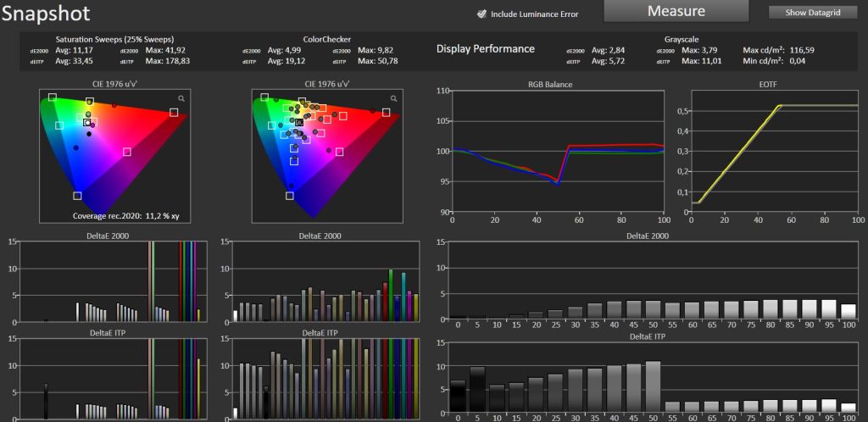
Task: Click the yellow bar in saturation DeltaE ITP chart
Action: point(198,388)
